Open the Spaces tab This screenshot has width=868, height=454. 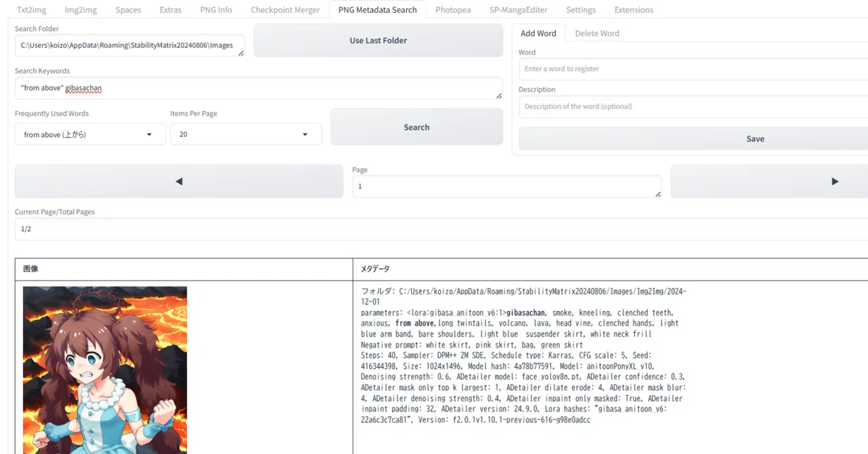[x=128, y=10]
